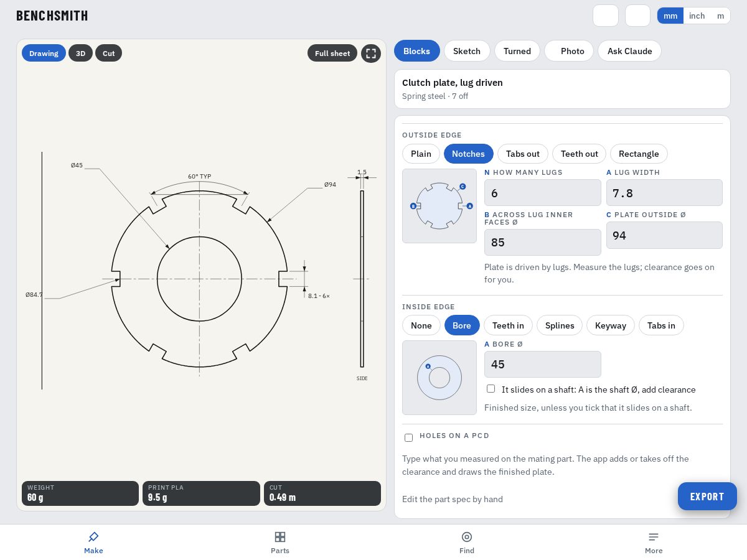Image resolution: width=747 pixels, height=560 pixels.
Task: Choose Tabs out for outside edge
Action: [523, 154]
